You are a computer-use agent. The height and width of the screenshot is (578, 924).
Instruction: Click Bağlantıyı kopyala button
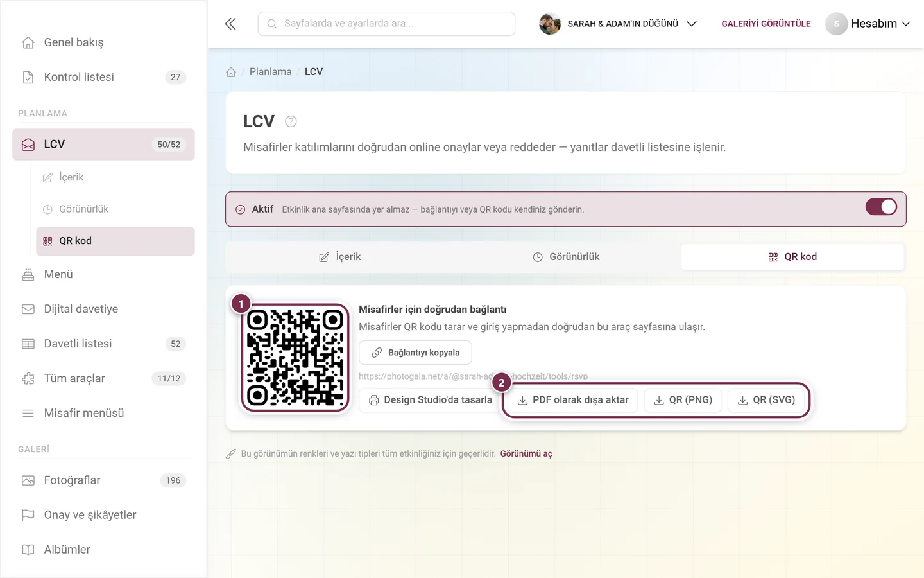(415, 353)
